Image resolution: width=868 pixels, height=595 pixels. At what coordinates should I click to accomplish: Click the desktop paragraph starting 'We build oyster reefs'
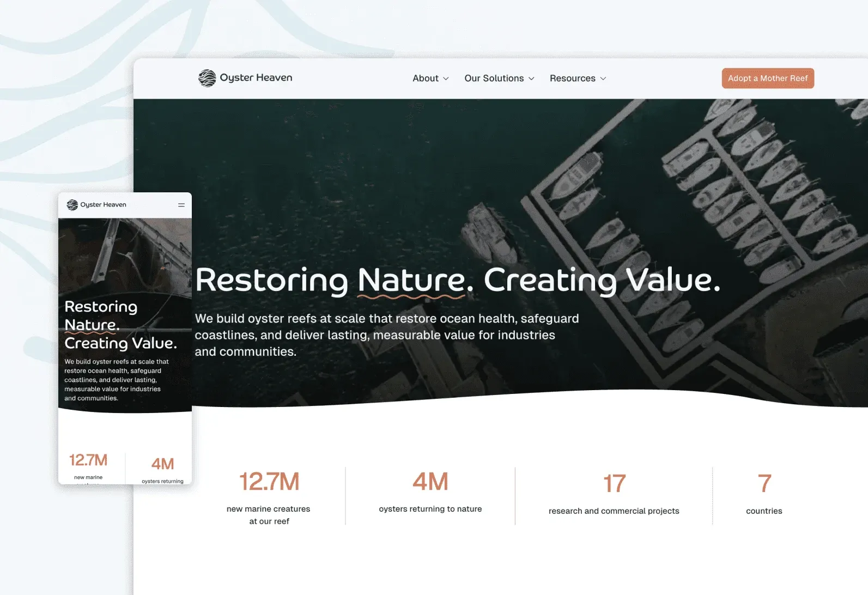tap(387, 335)
